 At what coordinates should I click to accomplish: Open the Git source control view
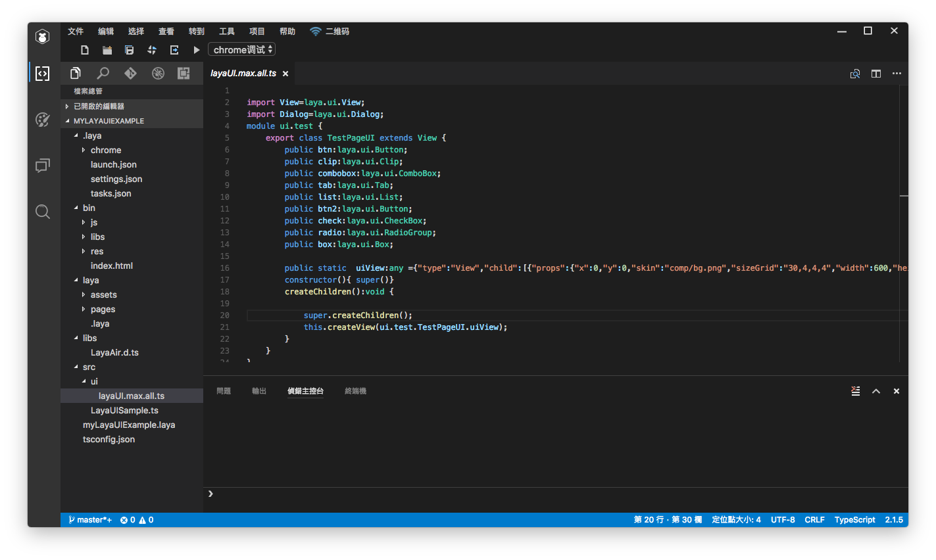(x=130, y=74)
